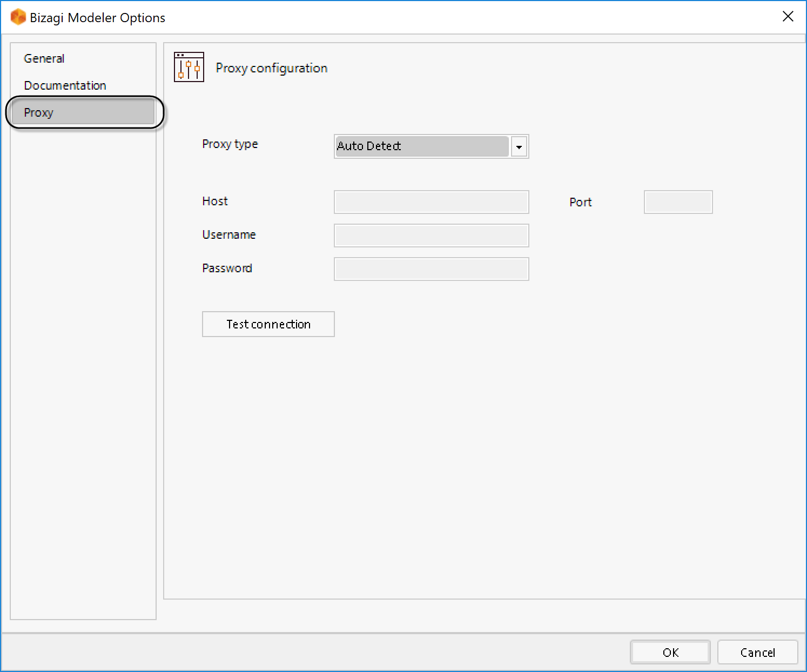Click the Test connection button
This screenshot has height=672, width=807.
pyautogui.click(x=268, y=324)
